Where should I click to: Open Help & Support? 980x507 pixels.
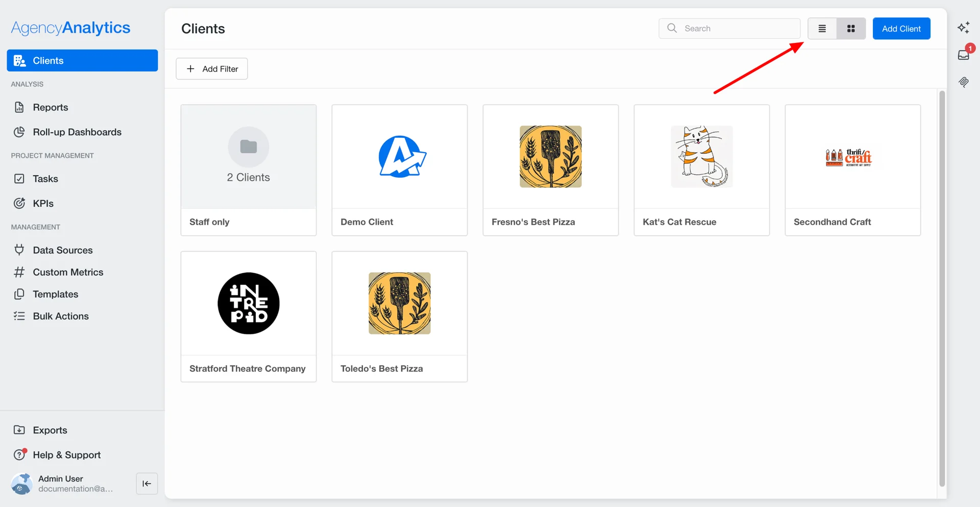pos(82,454)
